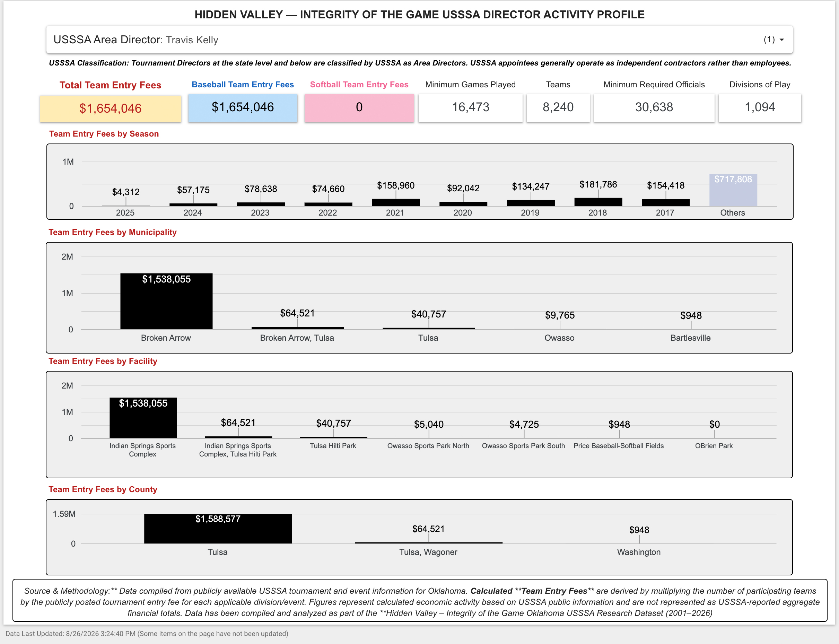Viewport: 839px width, 644px height.
Task: Click the Divisions of Play value 1,094
Action: point(760,107)
